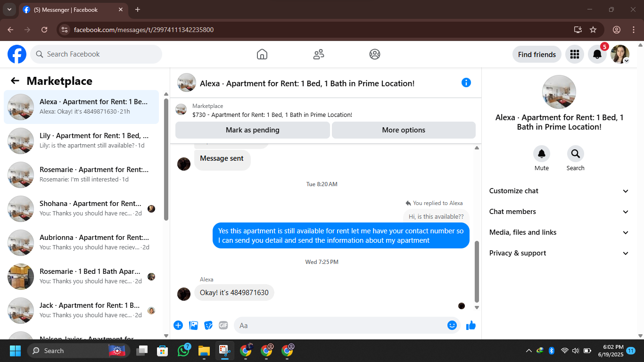Select the Messenger | Facebook browser tab
Image resolution: width=644 pixels, height=362 pixels.
coord(73,9)
